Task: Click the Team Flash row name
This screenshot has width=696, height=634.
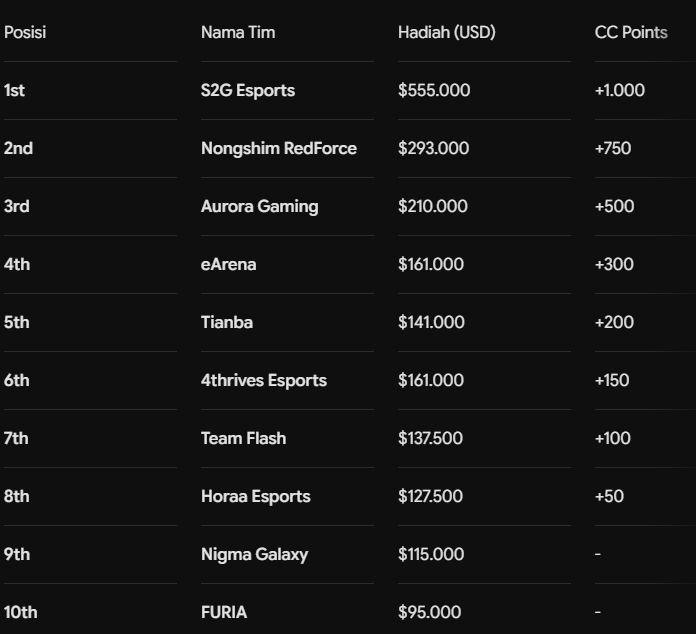Action: click(243, 439)
